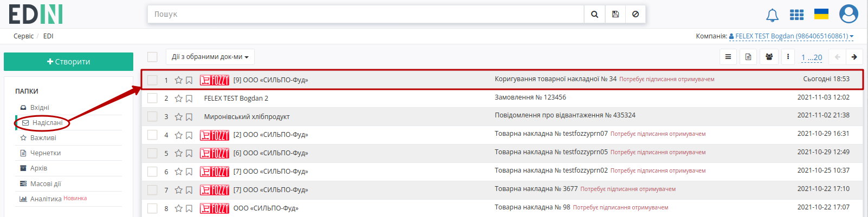Click the Ukrainian flag language icon
The image size is (868, 217).
point(821,14)
